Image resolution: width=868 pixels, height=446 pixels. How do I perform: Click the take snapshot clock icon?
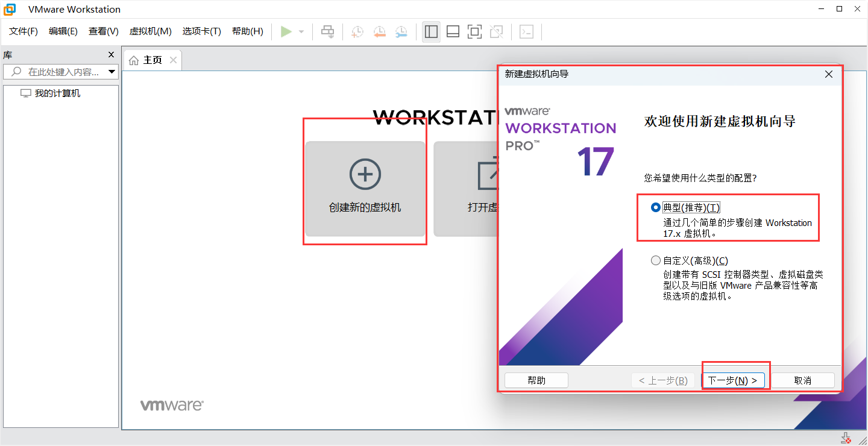click(x=357, y=32)
